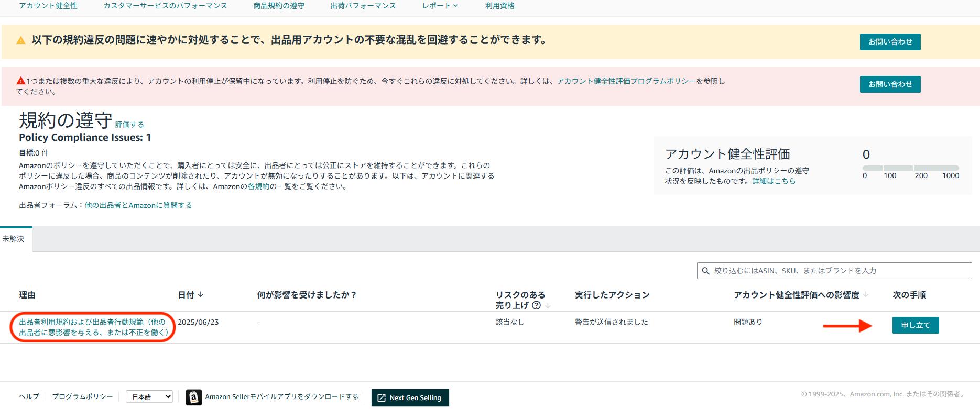Open 詳細はこちら link for health rating
This screenshot has height=409, width=980.
point(774,181)
